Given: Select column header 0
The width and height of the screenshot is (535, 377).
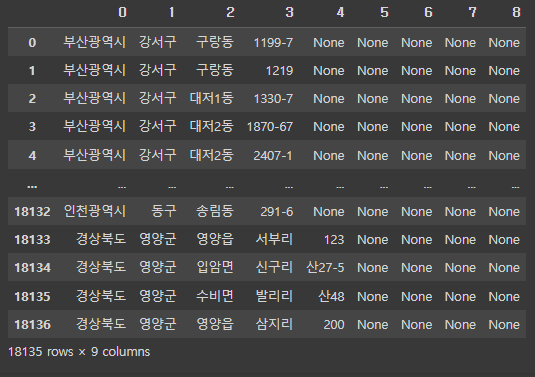Looking at the screenshot, I should [x=122, y=13].
